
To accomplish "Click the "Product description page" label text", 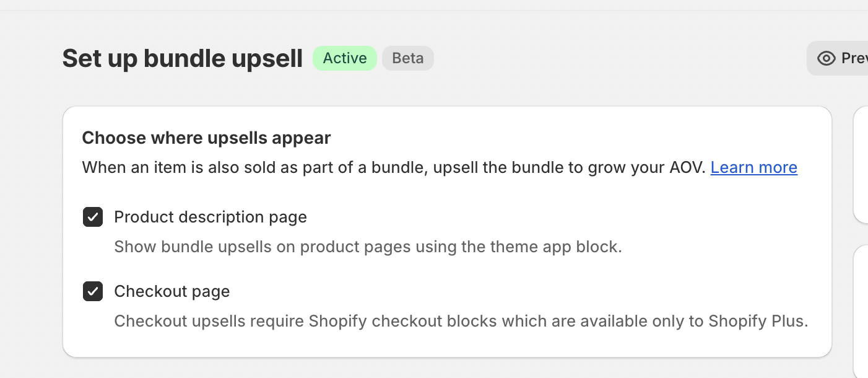I will [210, 217].
